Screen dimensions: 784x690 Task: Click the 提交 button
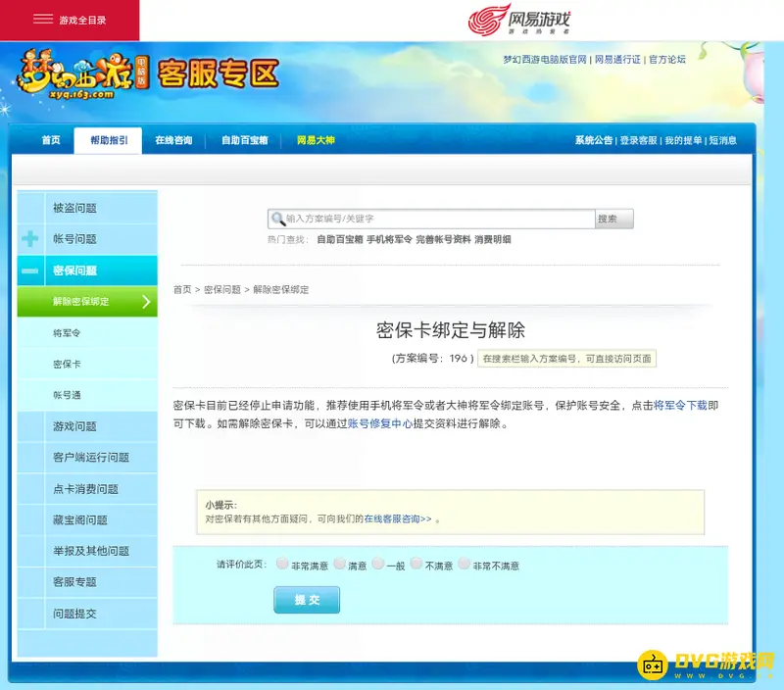[307, 600]
